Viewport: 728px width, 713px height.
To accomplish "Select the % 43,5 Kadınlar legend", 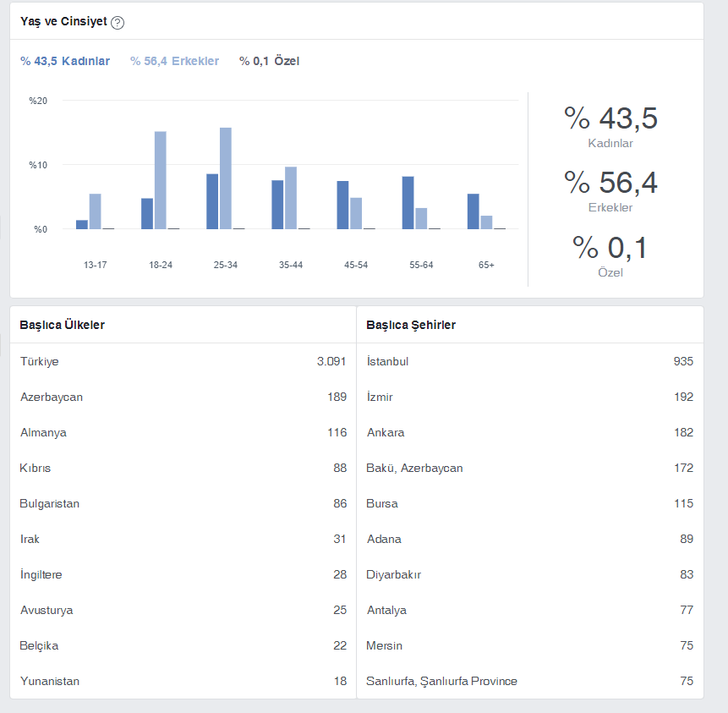I will (65, 61).
